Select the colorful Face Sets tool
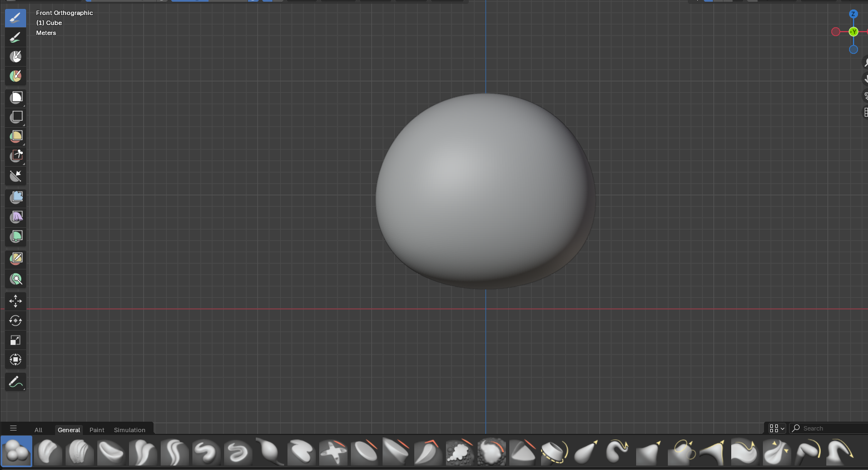The image size is (868, 470). point(15,76)
